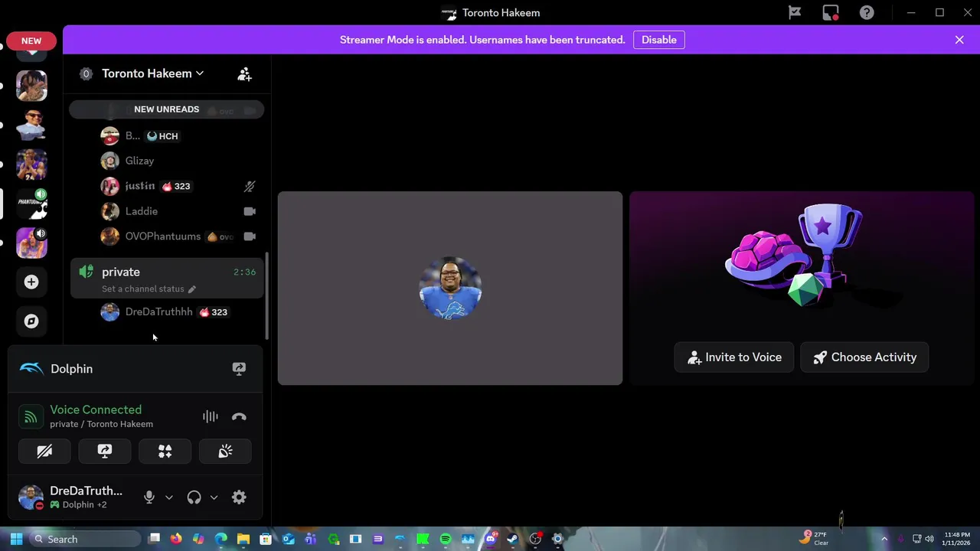Open Spotify from taskbar
The height and width of the screenshot is (551, 980).
pyautogui.click(x=446, y=539)
